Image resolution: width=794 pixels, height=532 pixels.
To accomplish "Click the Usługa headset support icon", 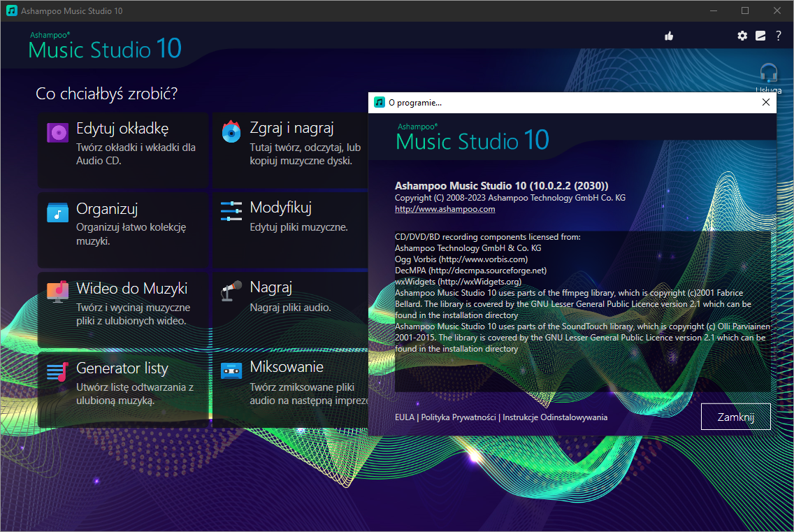I will 769,73.
